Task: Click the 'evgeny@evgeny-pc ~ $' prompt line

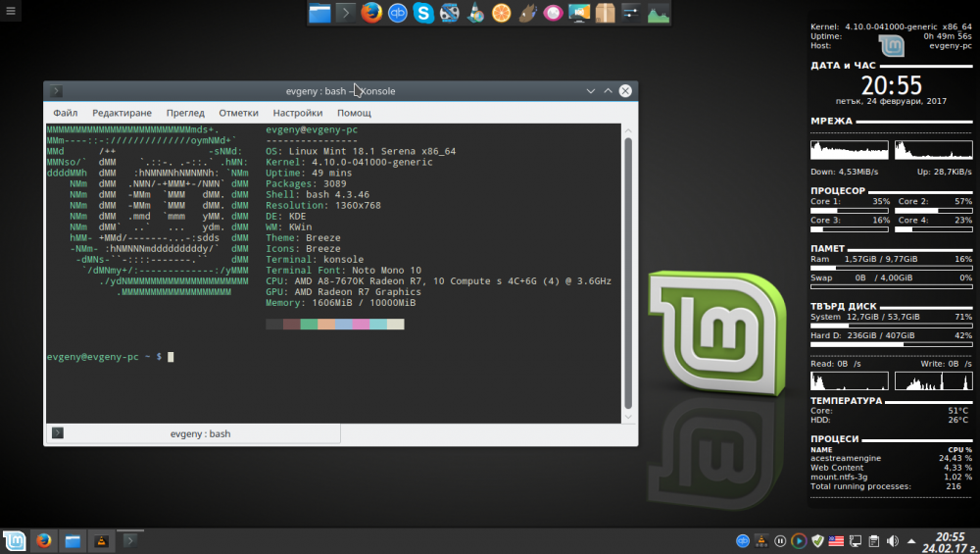Action: [105, 356]
